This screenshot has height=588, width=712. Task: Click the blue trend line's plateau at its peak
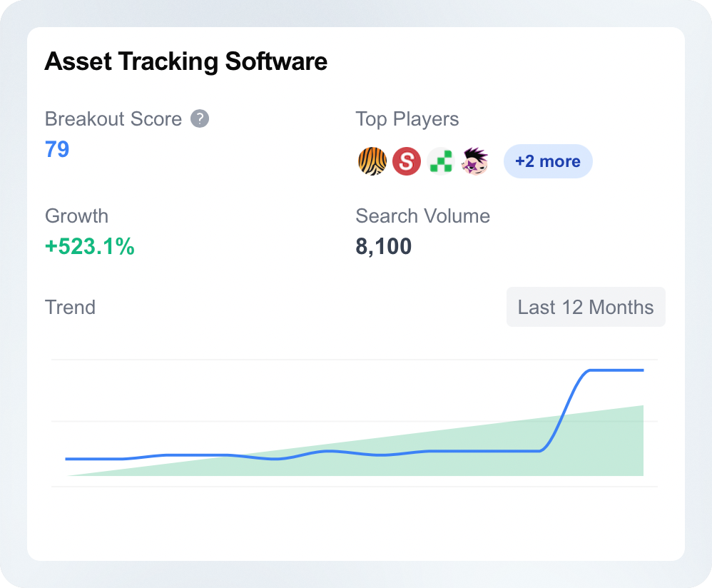tap(616, 370)
